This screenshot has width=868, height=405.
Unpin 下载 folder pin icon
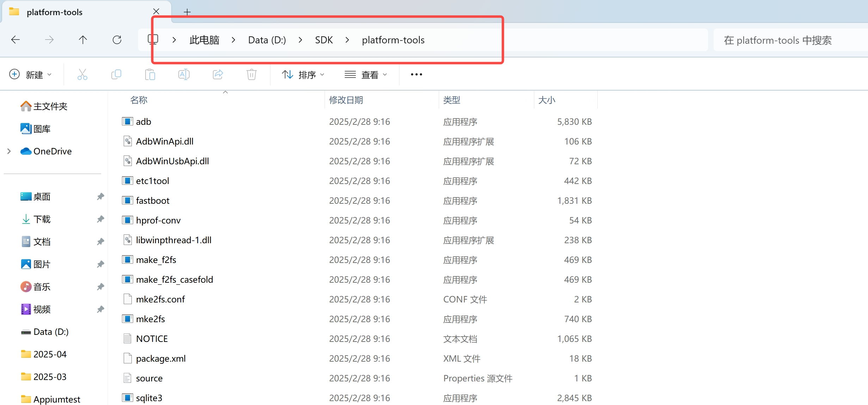(100, 219)
